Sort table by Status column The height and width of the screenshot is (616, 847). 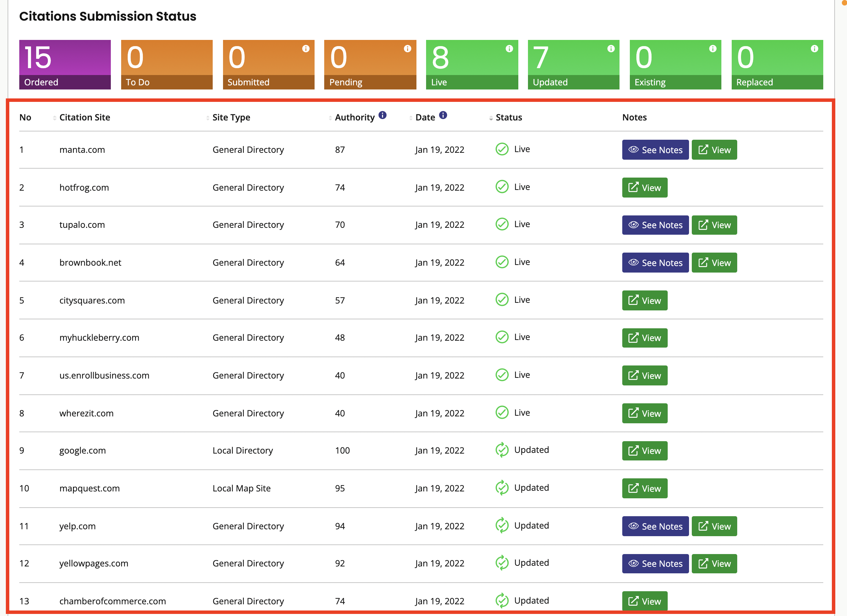[508, 118]
